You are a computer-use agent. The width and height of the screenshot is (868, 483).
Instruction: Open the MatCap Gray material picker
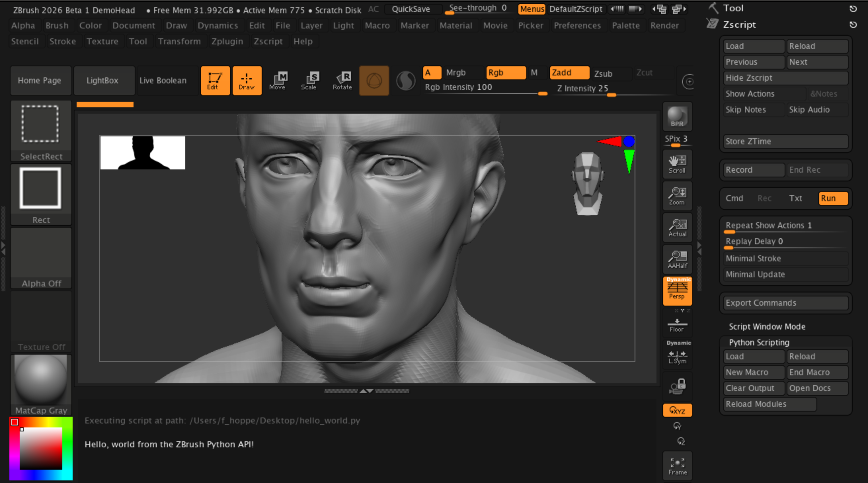click(x=41, y=385)
